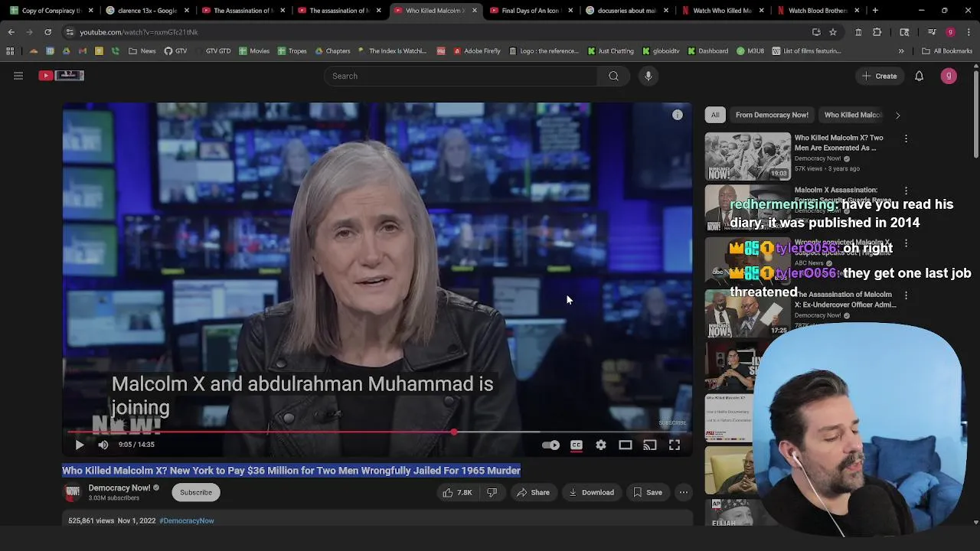The image size is (980, 551).
Task: Go back with the browser back arrow
Action: (11, 32)
